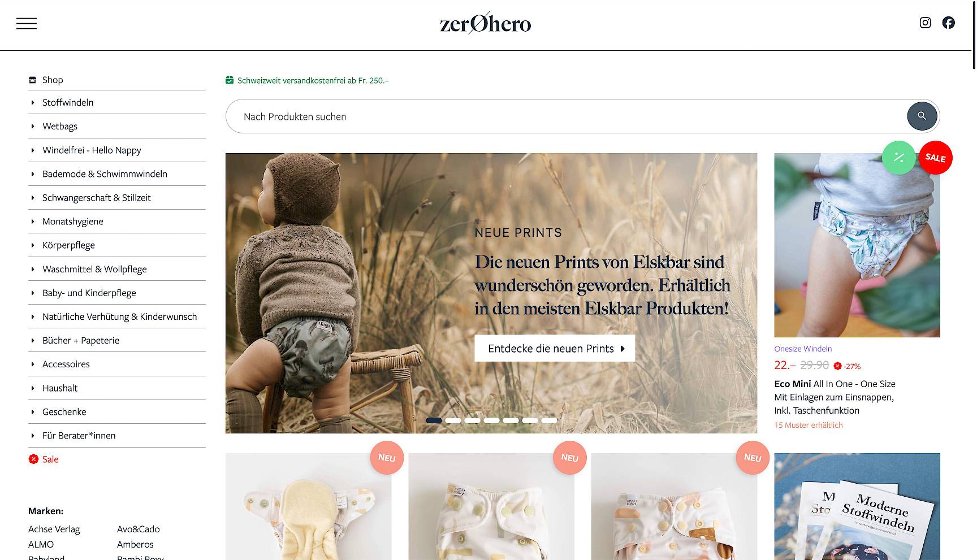Expand the Accessoires category arrow

(33, 364)
